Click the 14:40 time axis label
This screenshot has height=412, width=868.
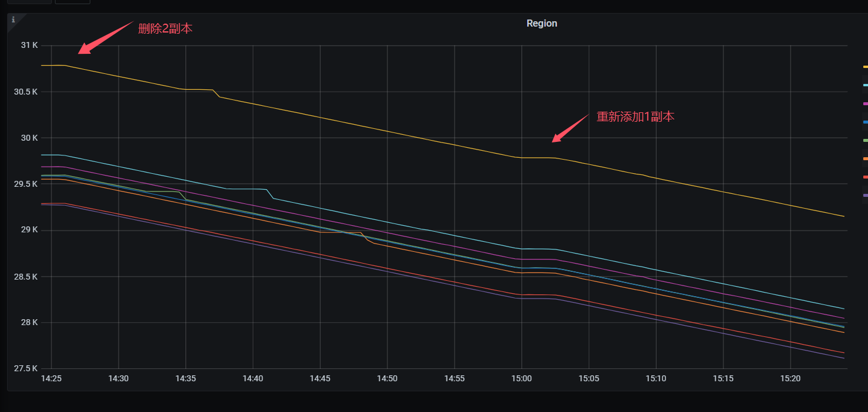pyautogui.click(x=253, y=378)
